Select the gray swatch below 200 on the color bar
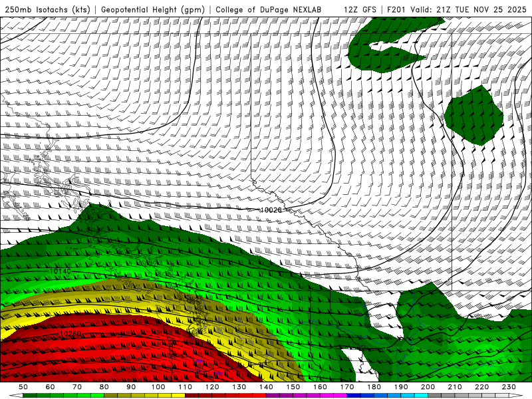532x399 pixels. [435, 396]
